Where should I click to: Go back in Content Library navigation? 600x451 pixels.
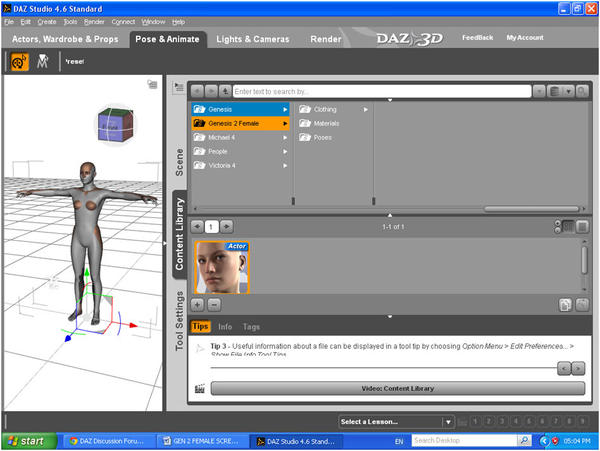197,91
